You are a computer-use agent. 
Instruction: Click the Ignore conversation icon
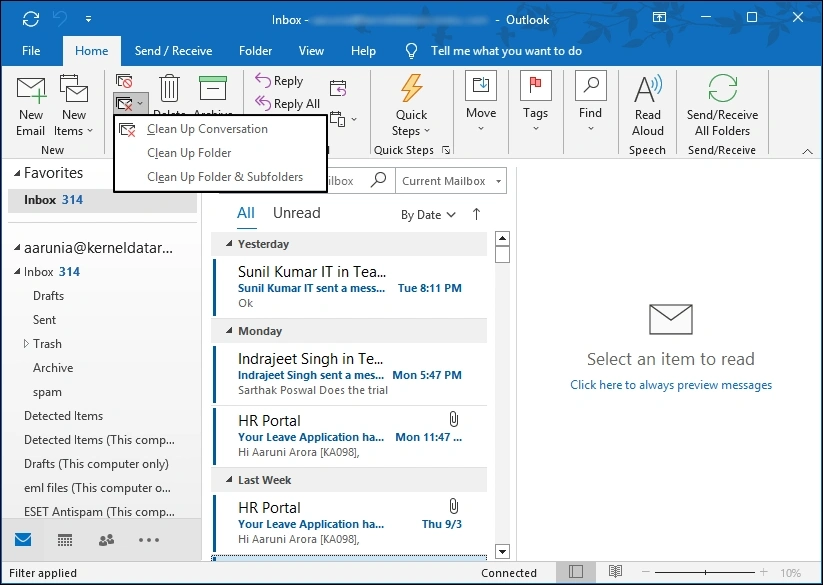124,81
